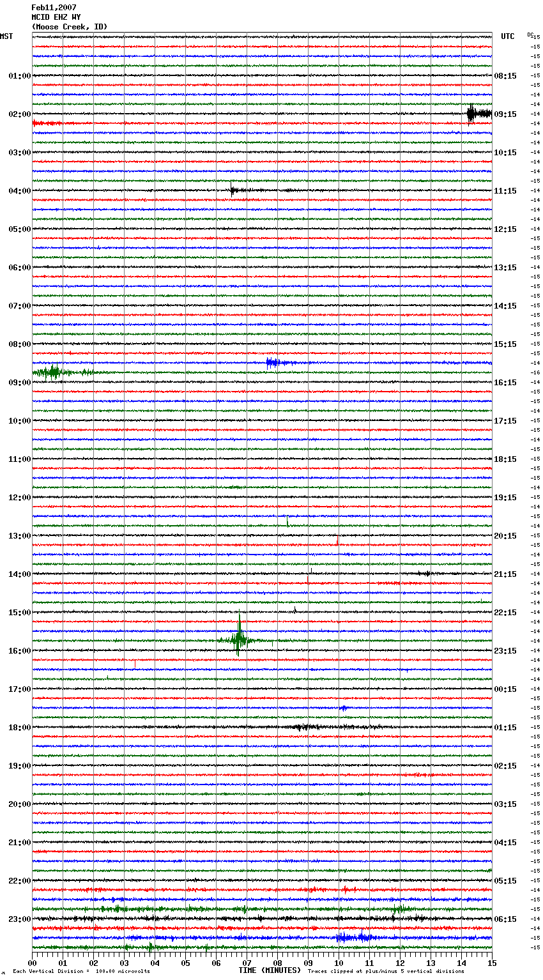Click the DC column header at top right
This screenshot has width=543, height=980.
pos(530,34)
